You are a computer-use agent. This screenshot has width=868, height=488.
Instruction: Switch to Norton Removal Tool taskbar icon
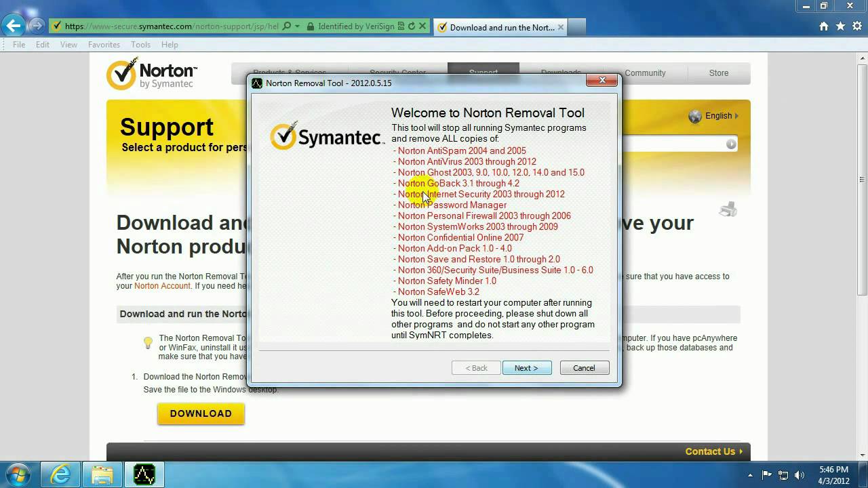144,474
